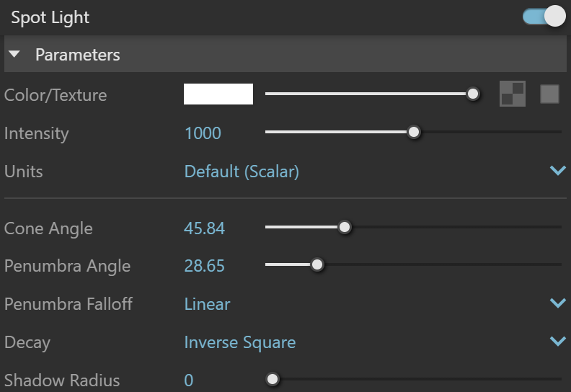This screenshot has height=392, width=571.
Task: Collapse the Parameters section triangle
Action: [14, 54]
